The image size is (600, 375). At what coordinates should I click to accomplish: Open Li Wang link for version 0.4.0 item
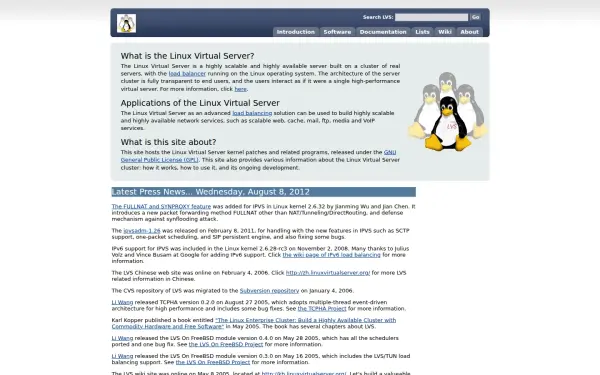click(x=122, y=338)
